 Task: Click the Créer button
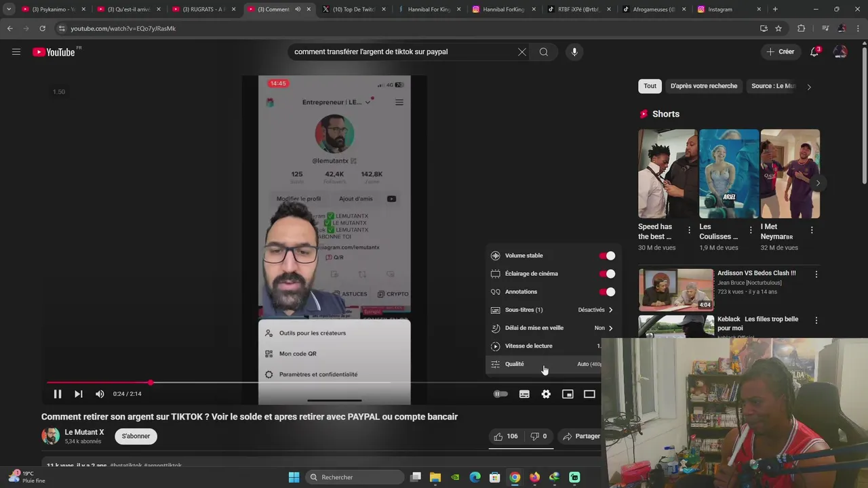point(781,52)
